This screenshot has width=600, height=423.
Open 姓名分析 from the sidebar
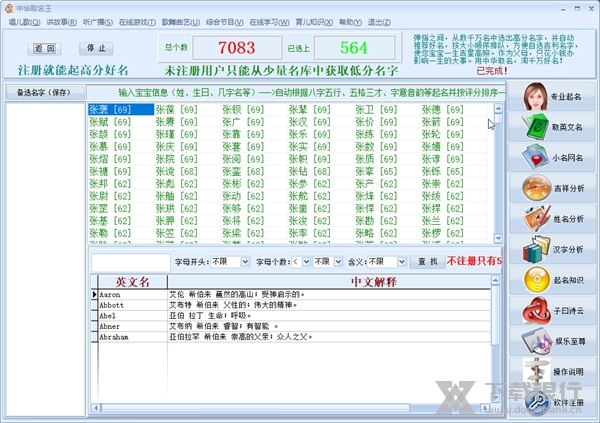(552, 219)
